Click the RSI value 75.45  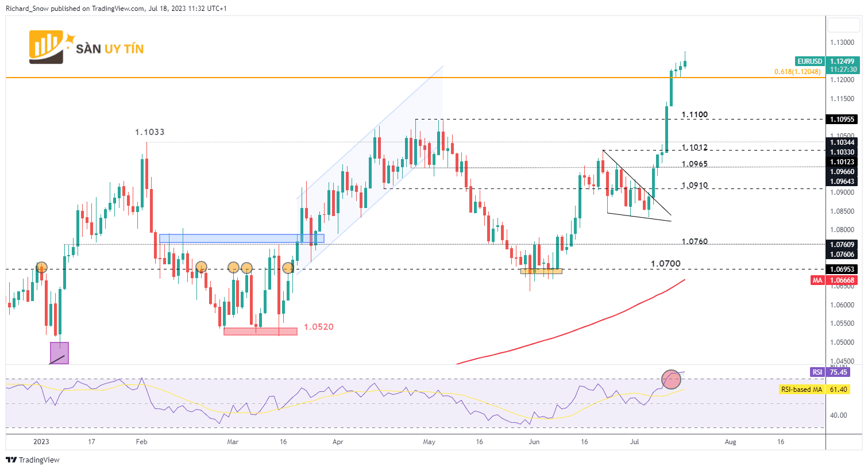pos(839,372)
